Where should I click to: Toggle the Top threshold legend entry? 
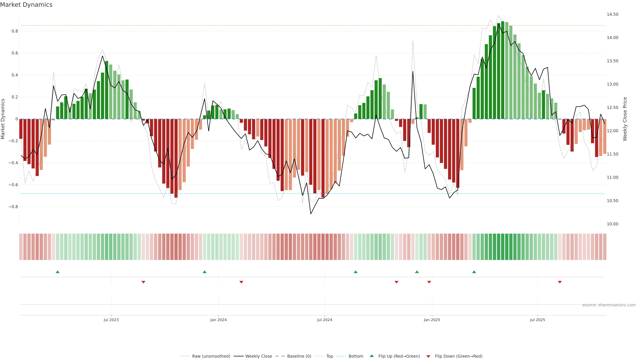[330, 356]
